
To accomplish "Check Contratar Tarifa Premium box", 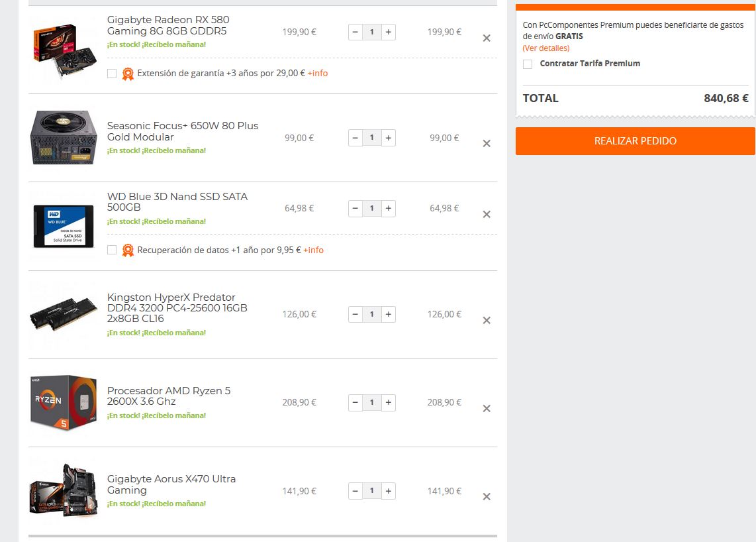I will pos(528,64).
